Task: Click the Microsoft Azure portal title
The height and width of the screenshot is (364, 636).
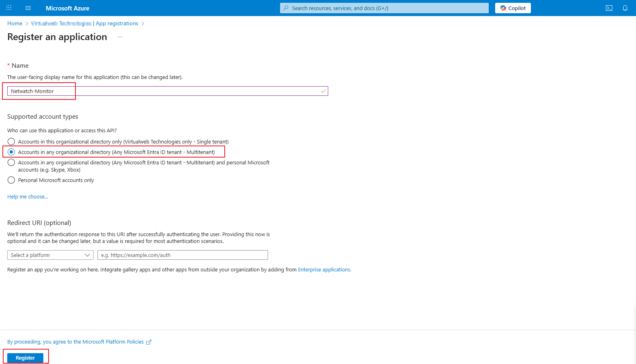Action: click(67, 8)
